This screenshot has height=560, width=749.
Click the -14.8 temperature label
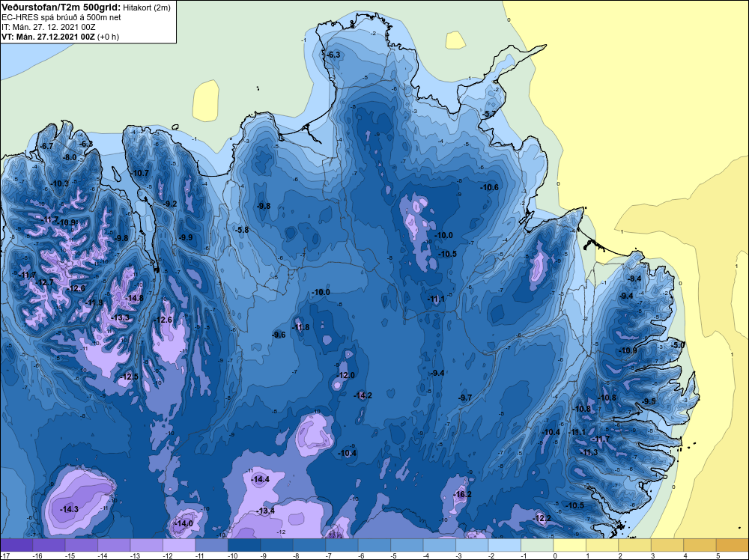[134, 299]
